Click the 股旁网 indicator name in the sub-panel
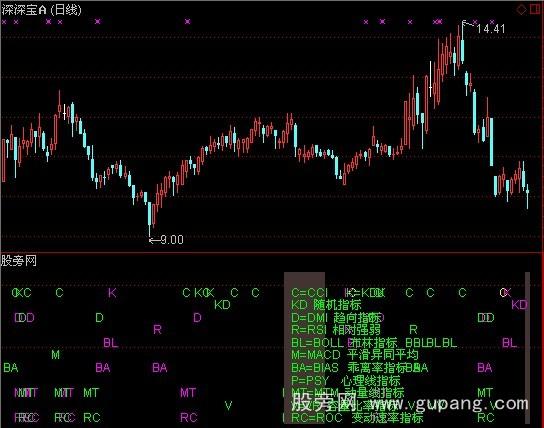This screenshot has height=428, width=544. [19, 261]
